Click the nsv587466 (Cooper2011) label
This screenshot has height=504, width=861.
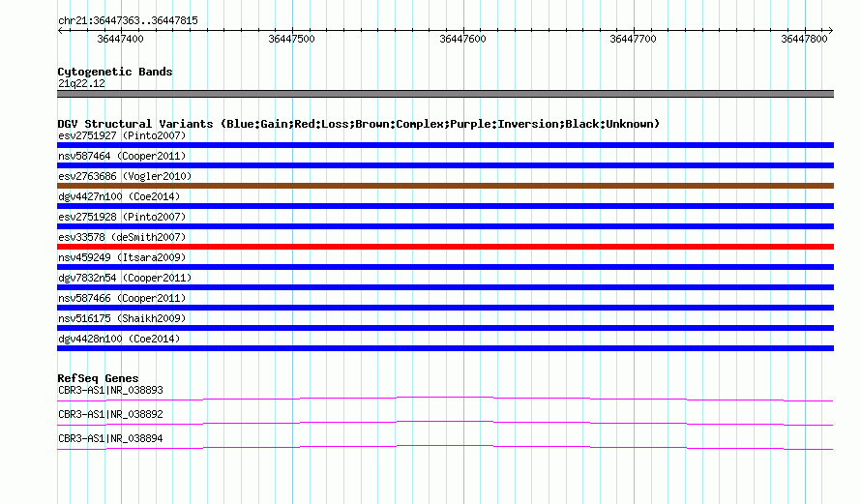[x=122, y=298]
